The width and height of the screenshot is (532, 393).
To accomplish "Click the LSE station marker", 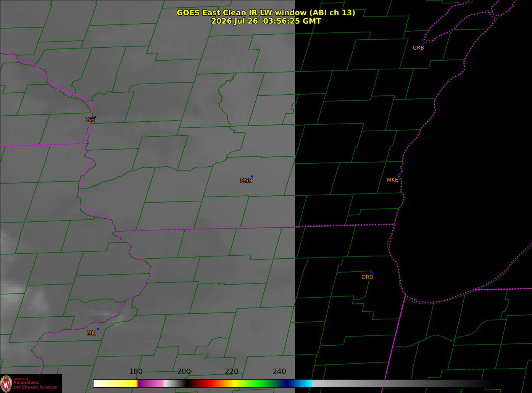I will coord(95,117).
